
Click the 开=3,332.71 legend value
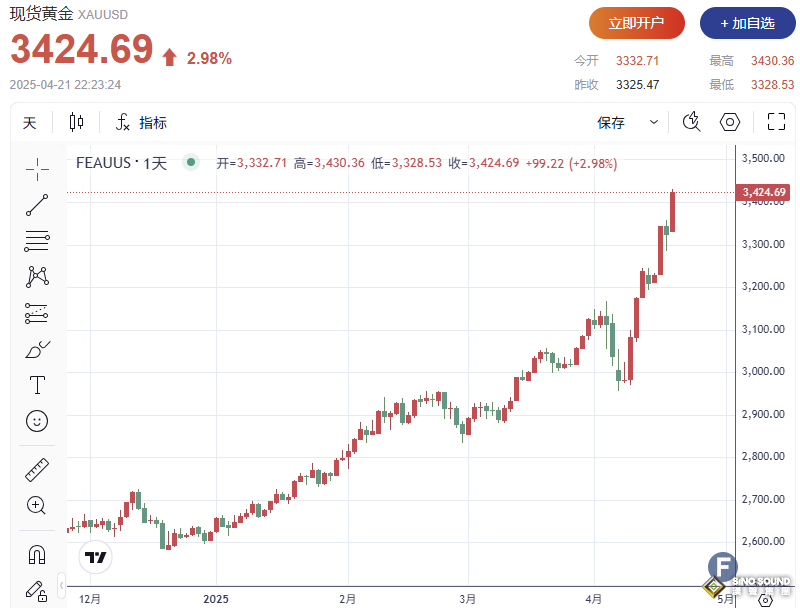252,163
